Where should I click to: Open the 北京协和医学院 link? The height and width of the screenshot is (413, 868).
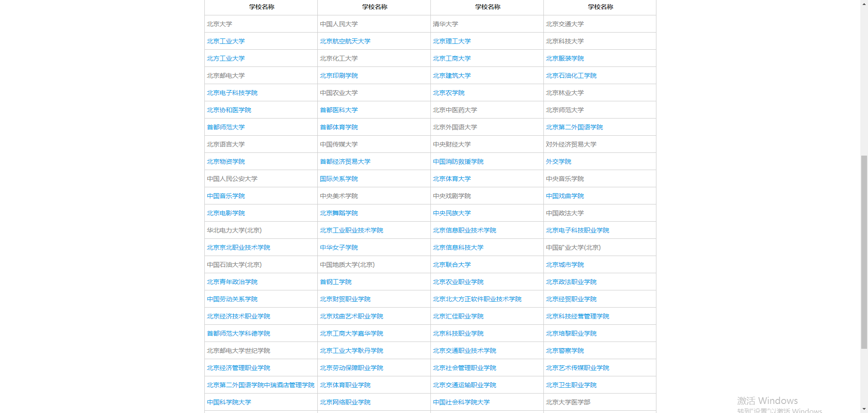click(x=229, y=110)
